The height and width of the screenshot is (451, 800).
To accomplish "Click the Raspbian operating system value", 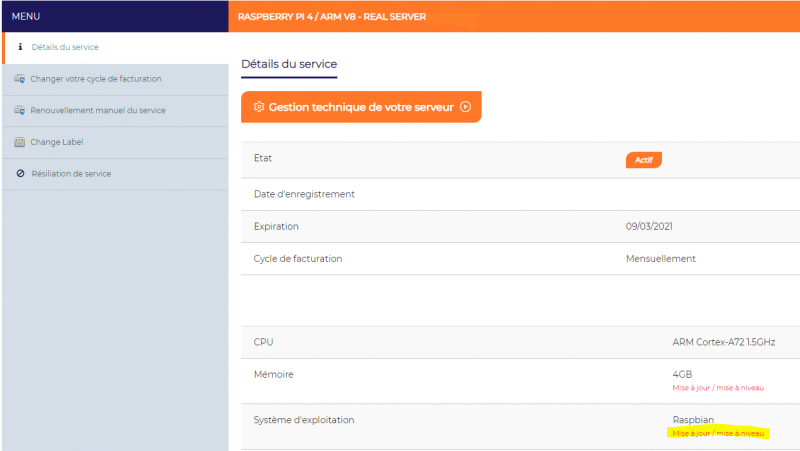I will 693,420.
